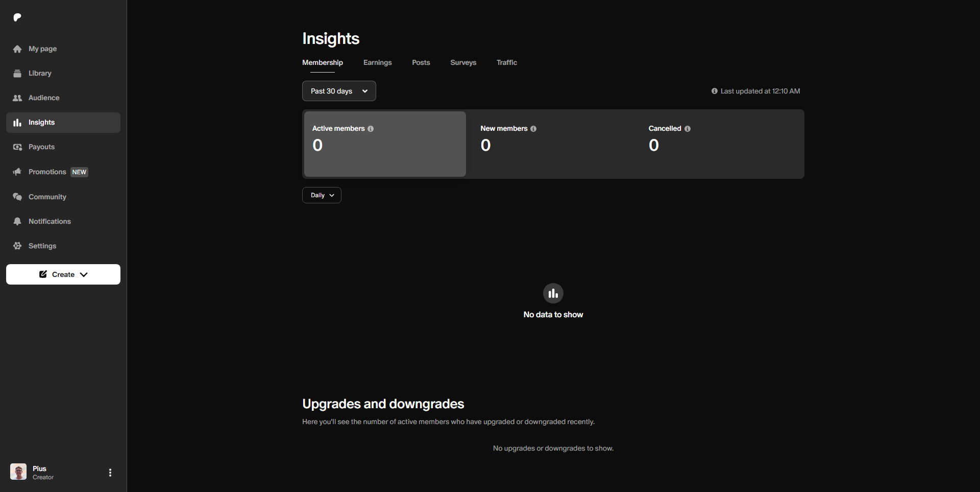Go to Audience via people icon

17,98
